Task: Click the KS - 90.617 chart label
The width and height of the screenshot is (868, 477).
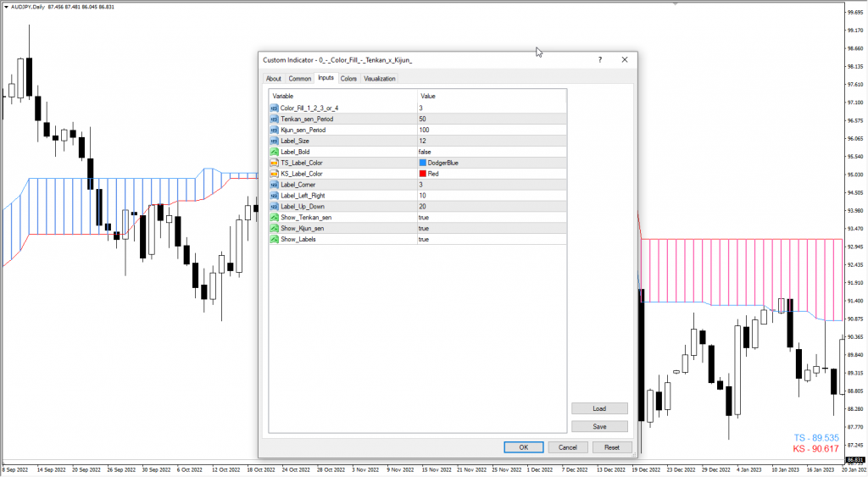Action: click(x=816, y=449)
